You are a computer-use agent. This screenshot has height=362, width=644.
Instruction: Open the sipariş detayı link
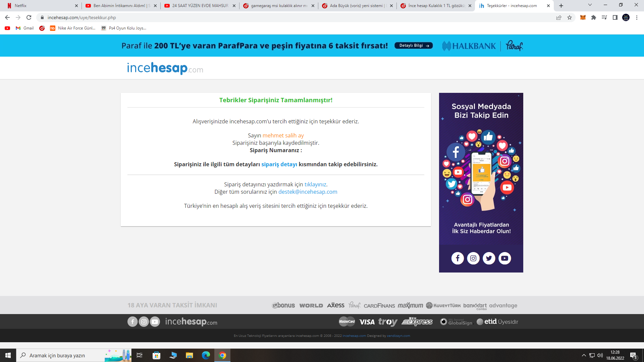tap(279, 164)
